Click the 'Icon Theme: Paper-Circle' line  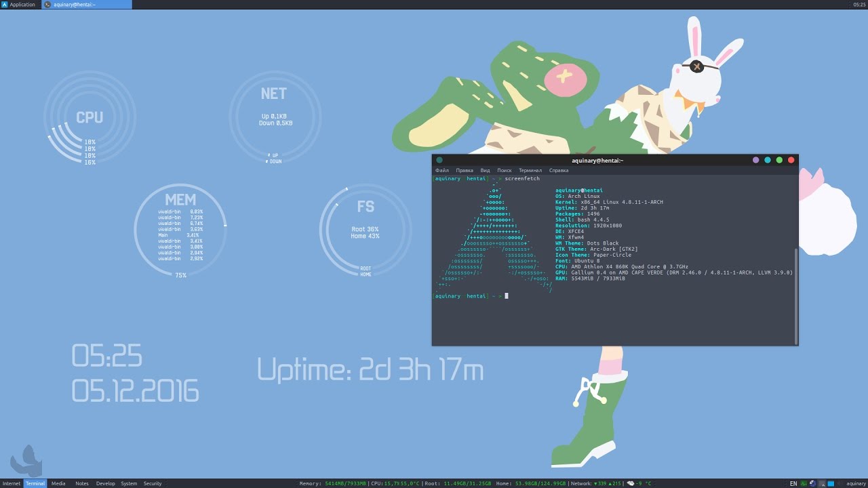593,255
